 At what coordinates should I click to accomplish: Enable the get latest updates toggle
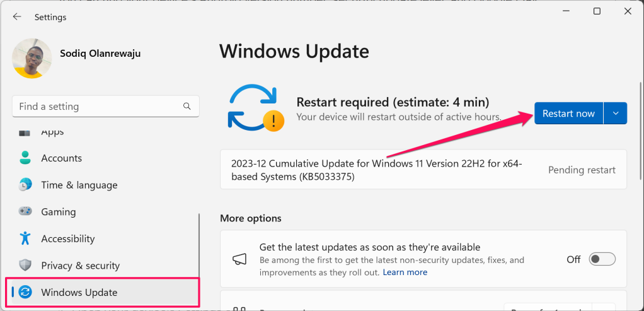(602, 259)
